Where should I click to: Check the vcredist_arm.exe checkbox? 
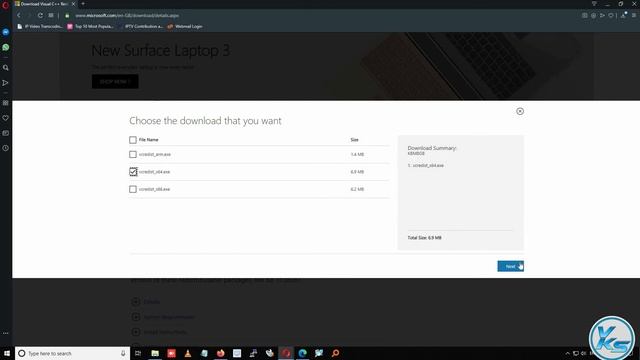point(133,154)
